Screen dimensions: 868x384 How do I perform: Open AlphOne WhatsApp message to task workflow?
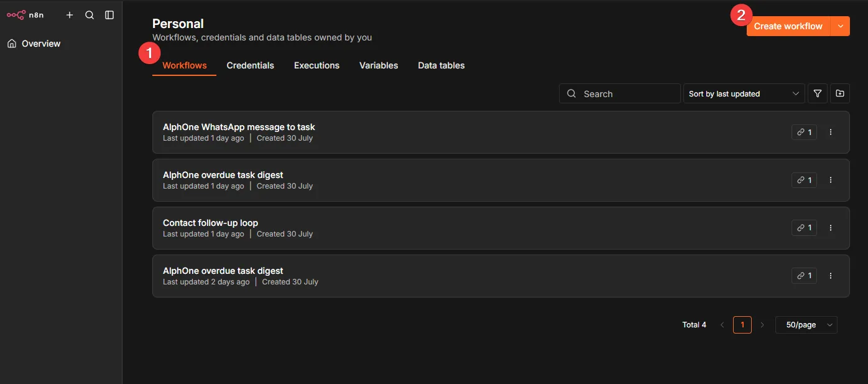pyautogui.click(x=501, y=132)
